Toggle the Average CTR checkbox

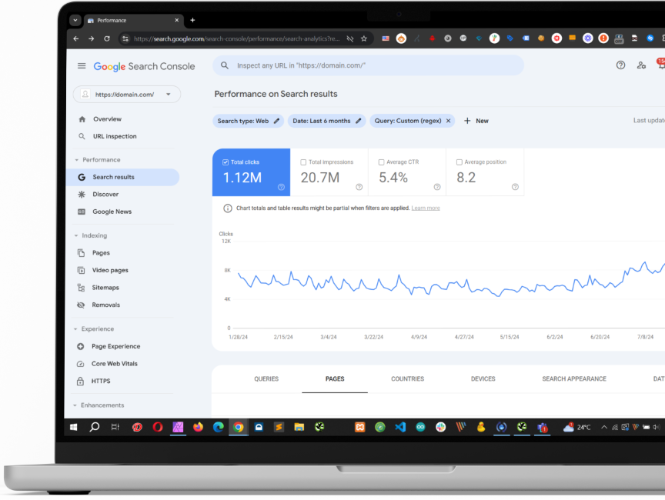(x=381, y=162)
